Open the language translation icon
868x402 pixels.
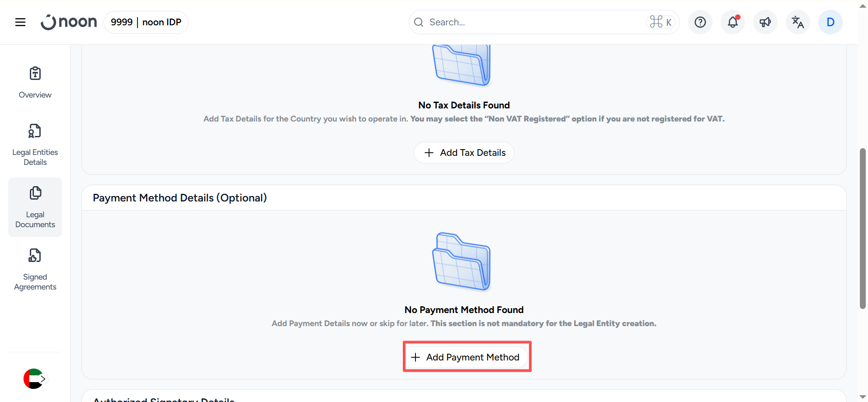pyautogui.click(x=798, y=22)
